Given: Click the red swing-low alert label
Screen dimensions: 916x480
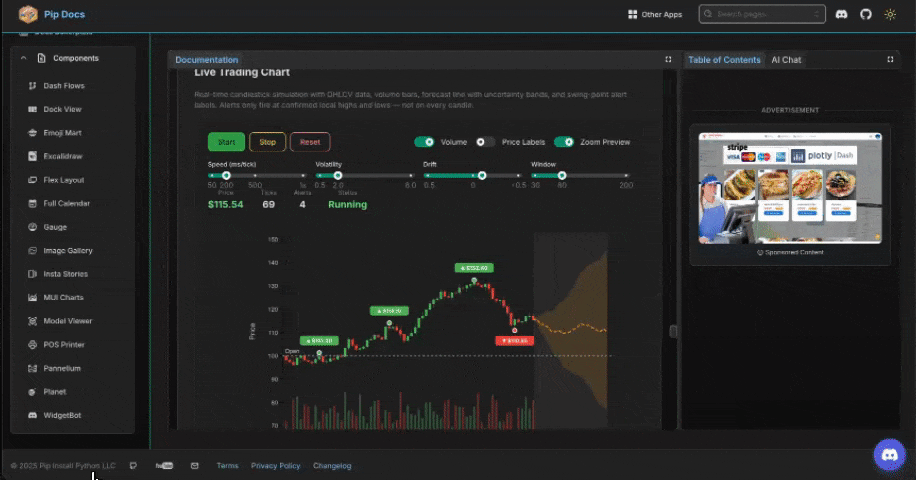Looking at the screenshot, I should click(514, 340).
